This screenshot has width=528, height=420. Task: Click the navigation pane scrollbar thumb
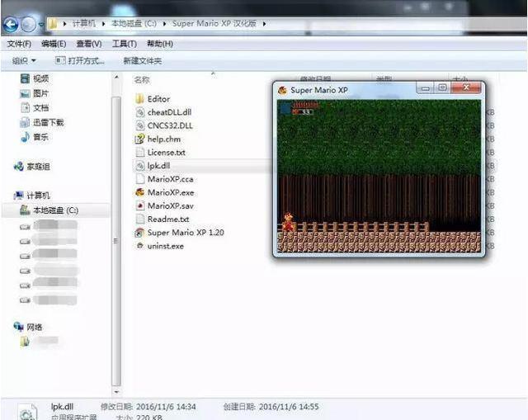pyautogui.click(x=116, y=241)
